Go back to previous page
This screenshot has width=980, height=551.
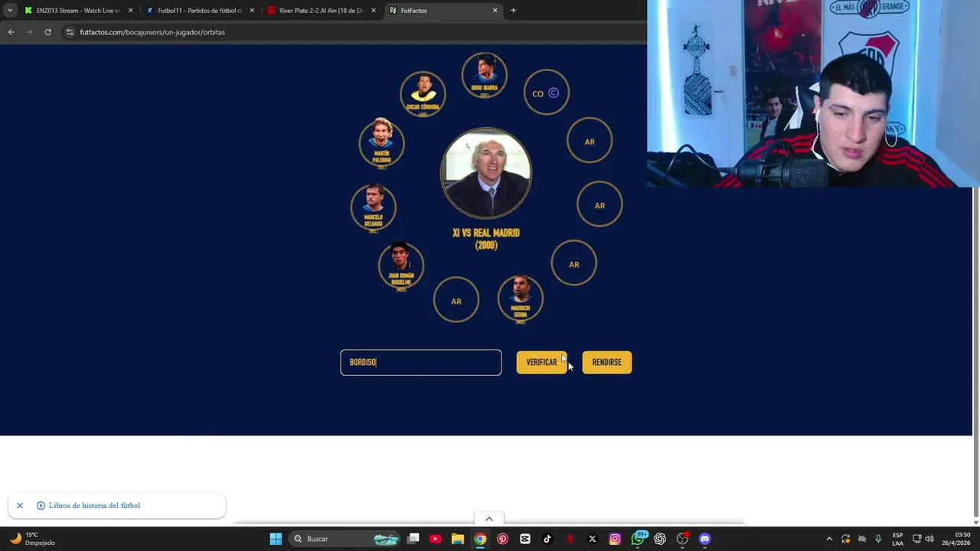[11, 32]
